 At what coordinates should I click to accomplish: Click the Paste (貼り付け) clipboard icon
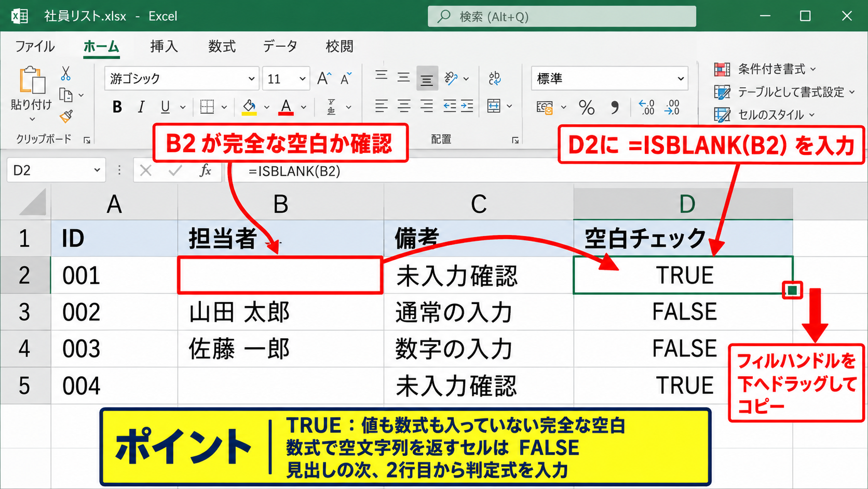[x=32, y=81]
